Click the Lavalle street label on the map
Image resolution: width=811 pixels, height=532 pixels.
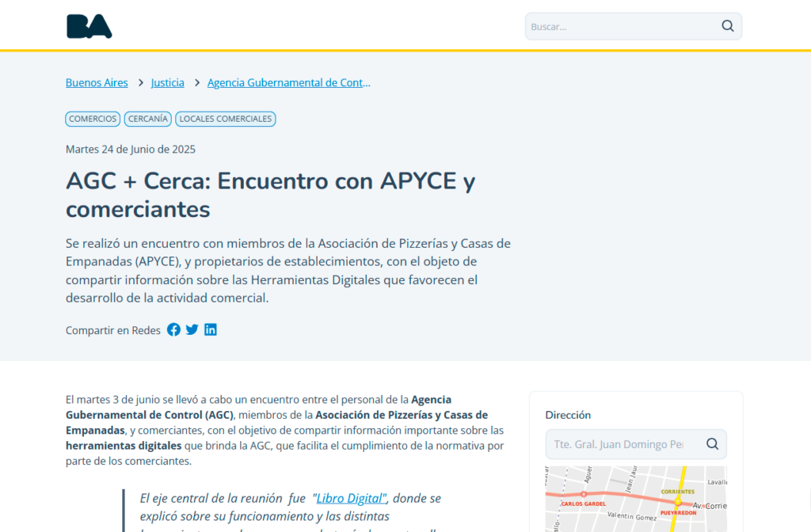[717, 481]
